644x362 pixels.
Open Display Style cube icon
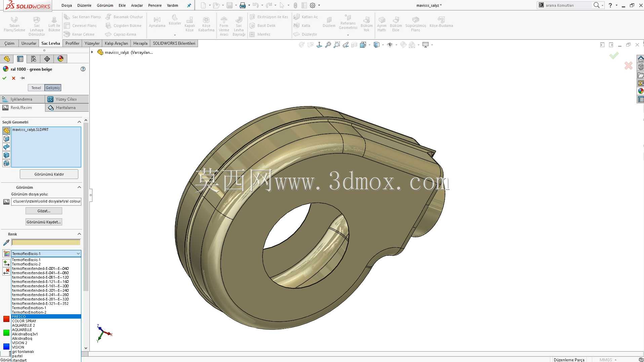(376, 45)
